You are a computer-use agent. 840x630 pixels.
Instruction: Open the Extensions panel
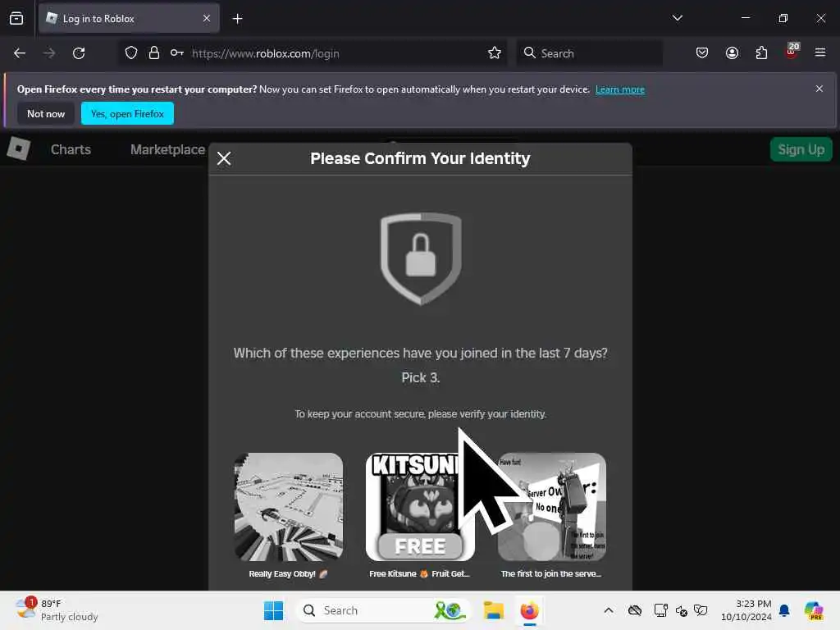pyautogui.click(x=761, y=53)
